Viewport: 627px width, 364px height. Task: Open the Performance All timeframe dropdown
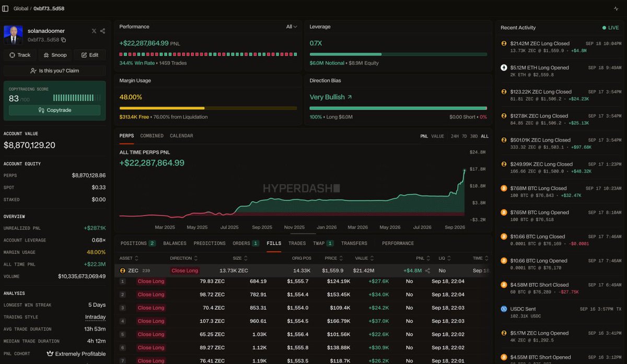292,27
